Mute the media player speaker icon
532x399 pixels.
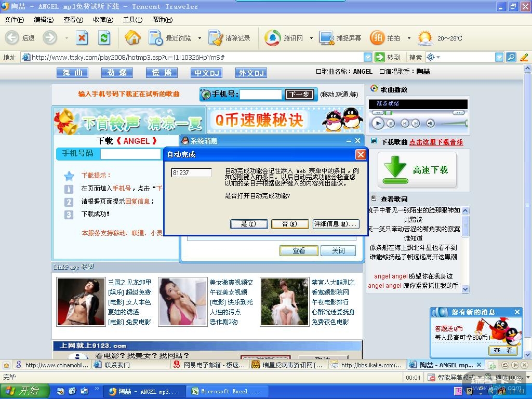[x=431, y=124]
